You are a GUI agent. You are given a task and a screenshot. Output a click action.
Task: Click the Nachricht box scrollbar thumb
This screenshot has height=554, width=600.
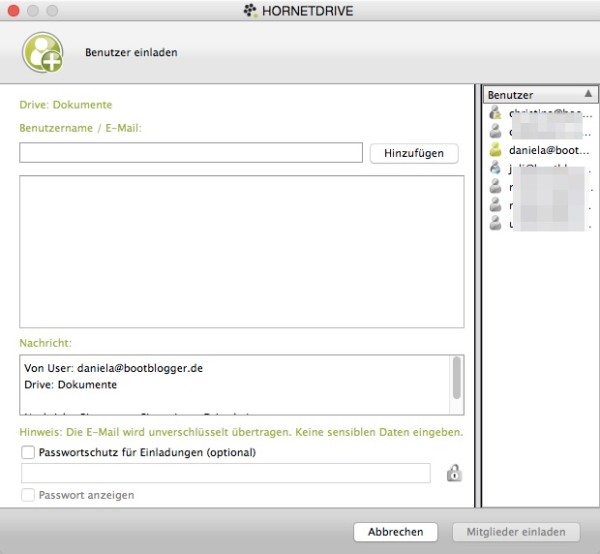tap(457, 378)
